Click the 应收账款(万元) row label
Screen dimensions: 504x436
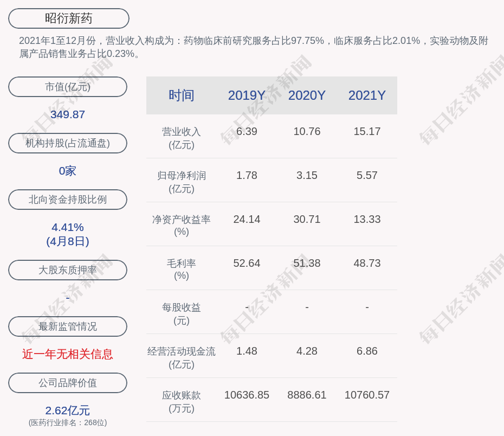(182, 402)
